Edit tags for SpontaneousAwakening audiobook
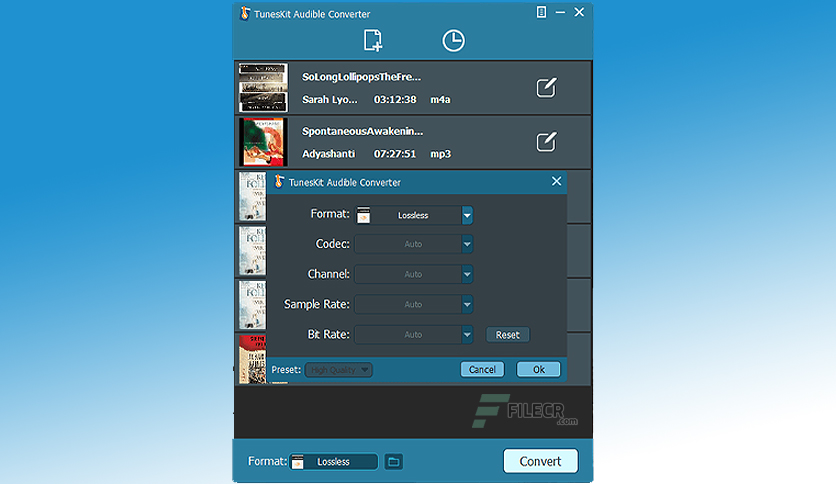 tap(546, 142)
